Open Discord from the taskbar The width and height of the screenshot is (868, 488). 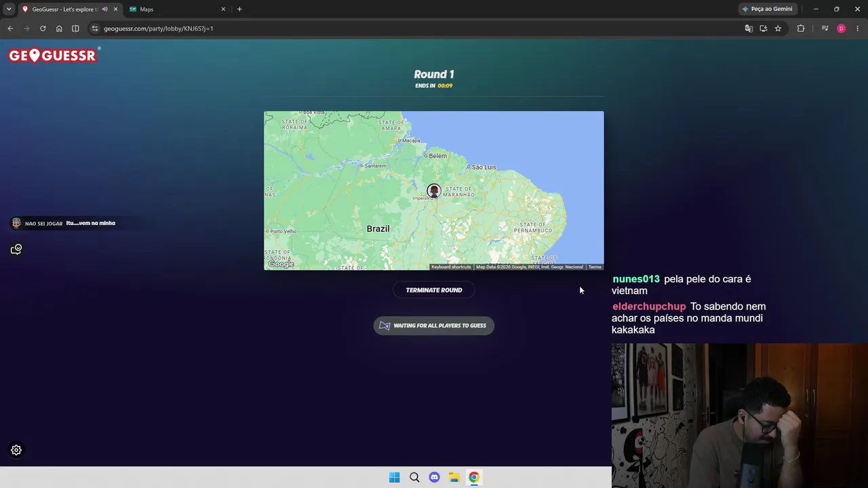[435, 477]
